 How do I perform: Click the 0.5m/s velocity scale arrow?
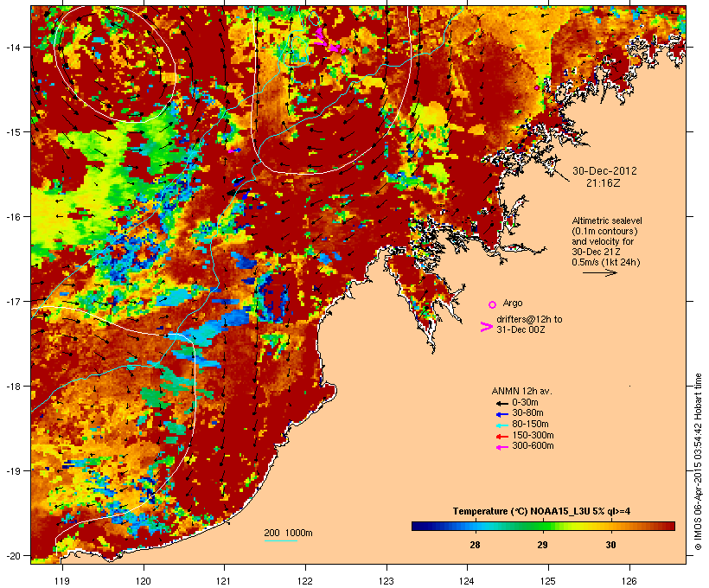[x=599, y=272]
